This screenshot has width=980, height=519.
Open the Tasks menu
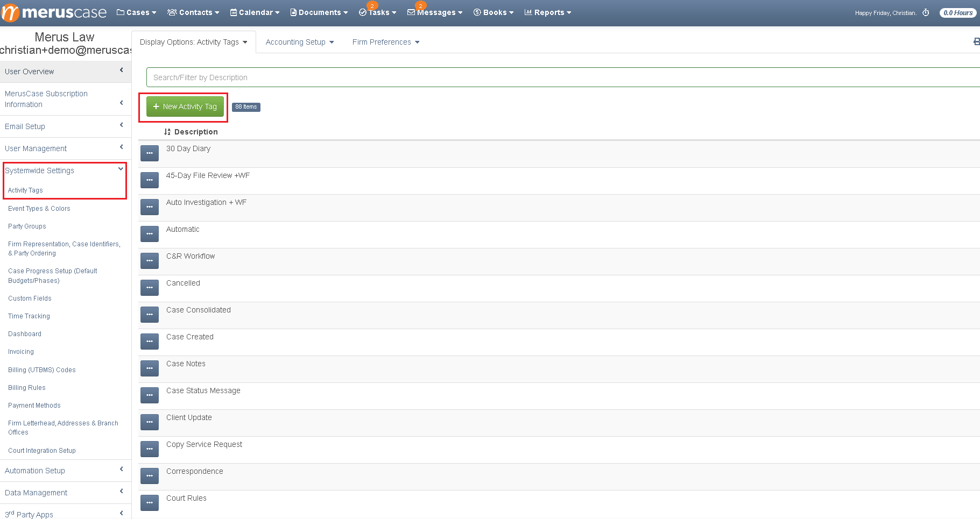tap(377, 12)
